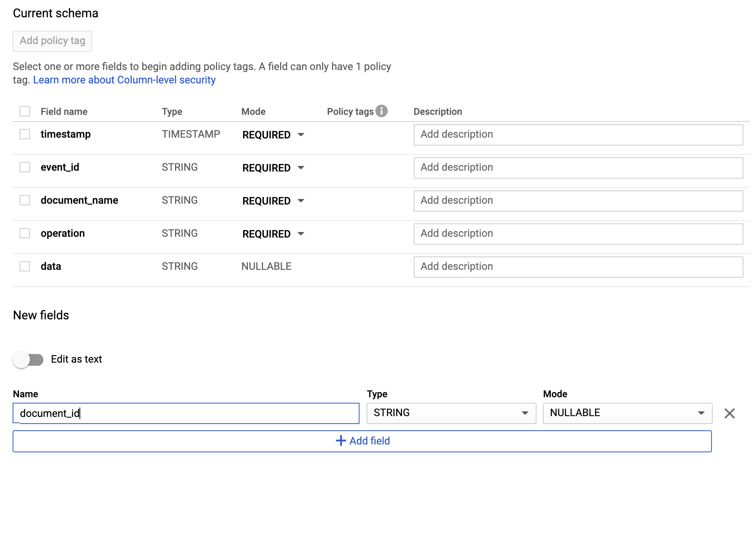The image size is (756, 553).
Task: Click the Policy tags info icon
Action: pyautogui.click(x=381, y=111)
